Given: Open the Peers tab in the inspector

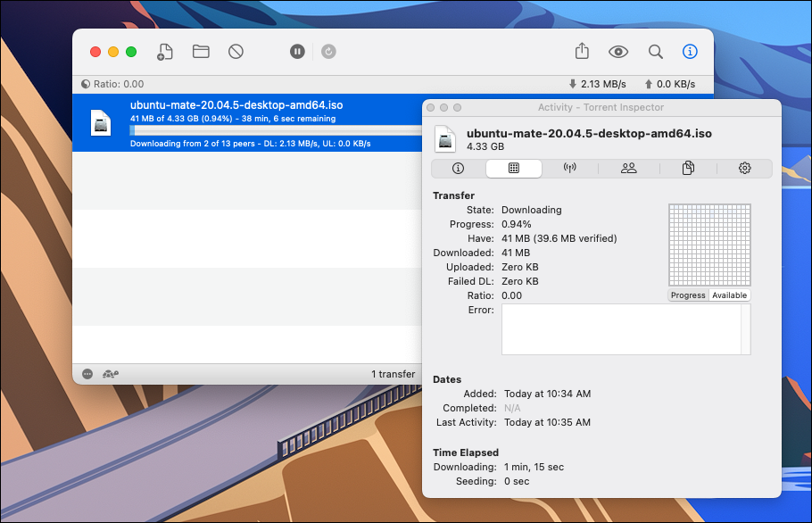Looking at the screenshot, I should point(629,168).
